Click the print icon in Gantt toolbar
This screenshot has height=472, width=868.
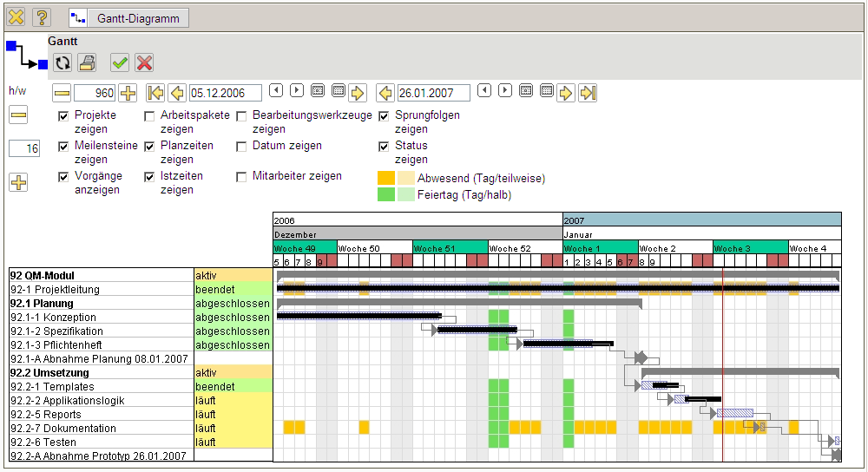pyautogui.click(x=87, y=62)
